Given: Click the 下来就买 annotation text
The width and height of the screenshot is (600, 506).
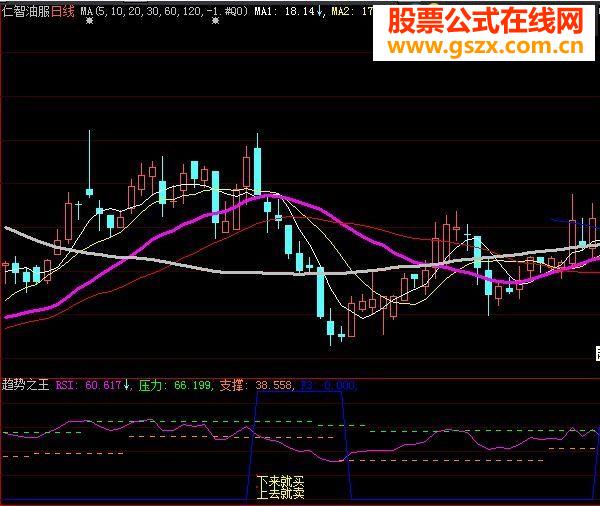Looking at the screenshot, I should click(x=280, y=482).
